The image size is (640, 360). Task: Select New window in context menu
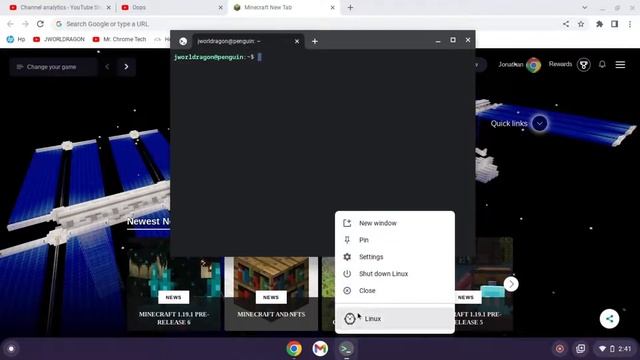coord(394,223)
